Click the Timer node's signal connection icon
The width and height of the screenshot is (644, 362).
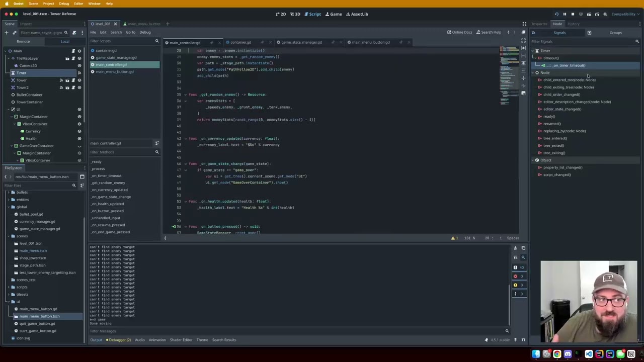[79, 73]
